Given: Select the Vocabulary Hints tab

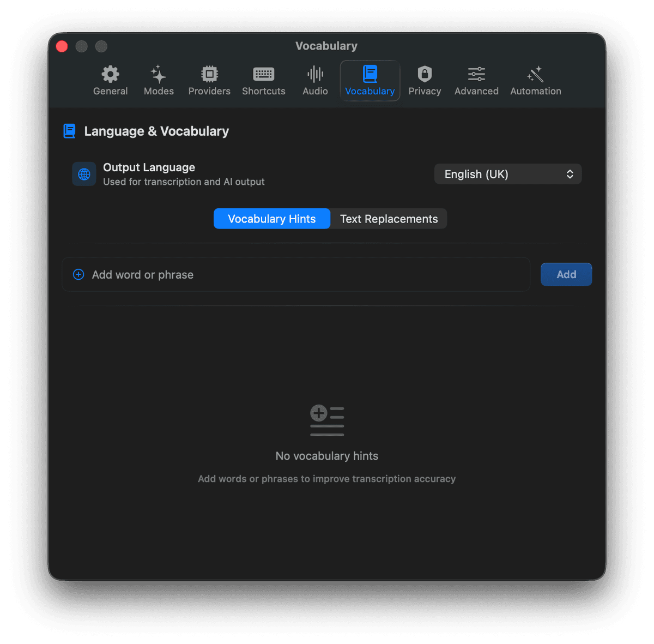Looking at the screenshot, I should point(271,219).
